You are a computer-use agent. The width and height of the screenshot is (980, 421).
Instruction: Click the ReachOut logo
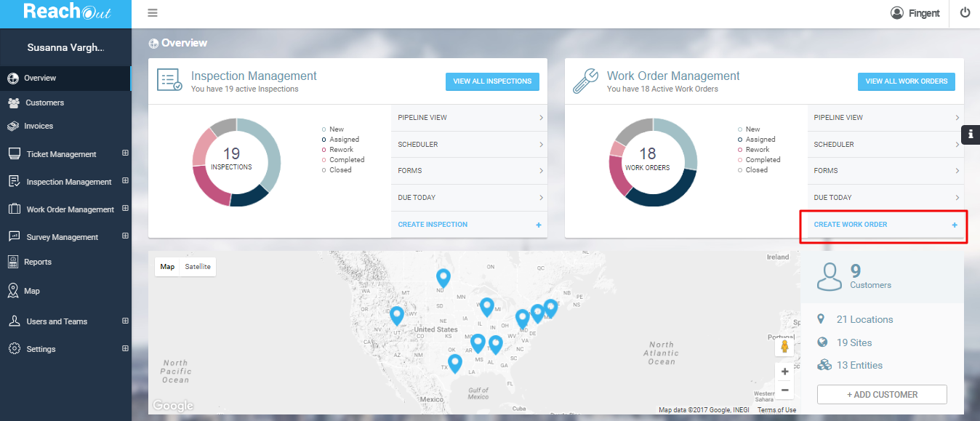click(65, 12)
